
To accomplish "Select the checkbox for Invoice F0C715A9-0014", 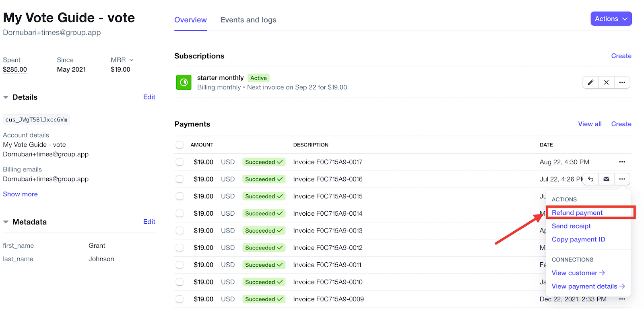I will click(x=180, y=213).
